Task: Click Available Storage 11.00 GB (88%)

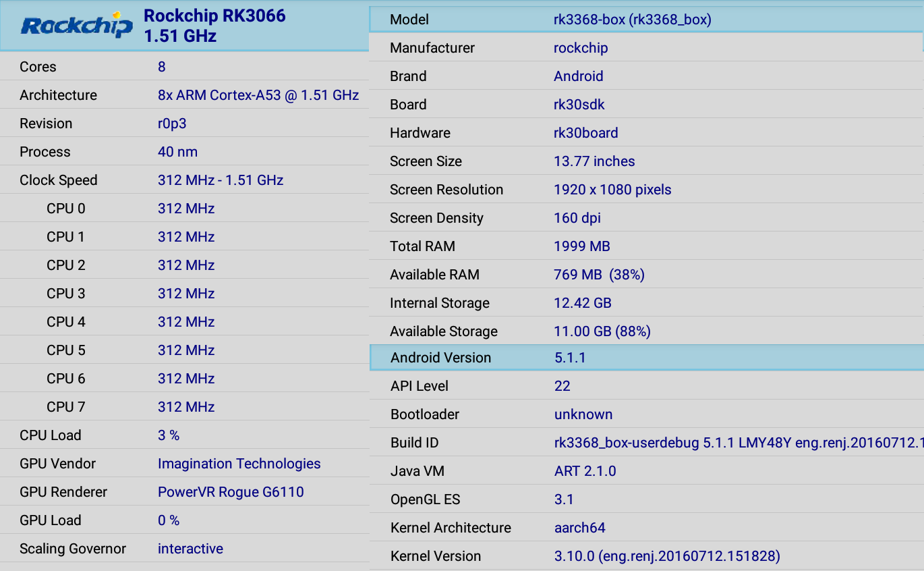Action: tap(602, 331)
